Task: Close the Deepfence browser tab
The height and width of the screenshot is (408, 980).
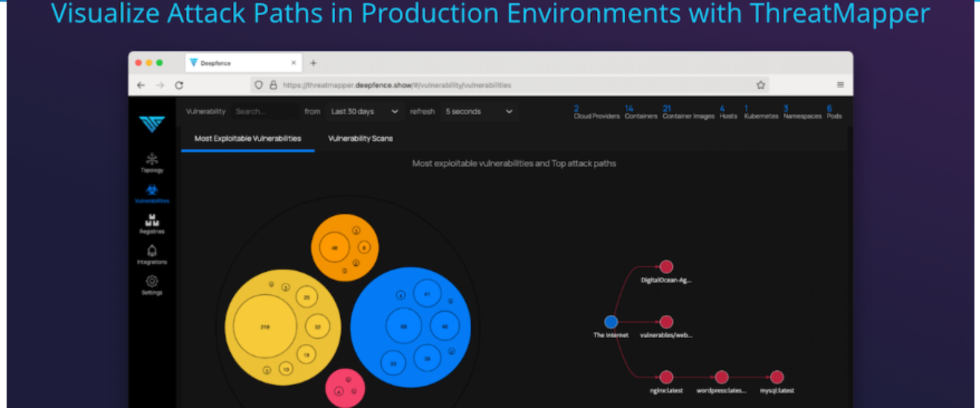Action: click(293, 63)
